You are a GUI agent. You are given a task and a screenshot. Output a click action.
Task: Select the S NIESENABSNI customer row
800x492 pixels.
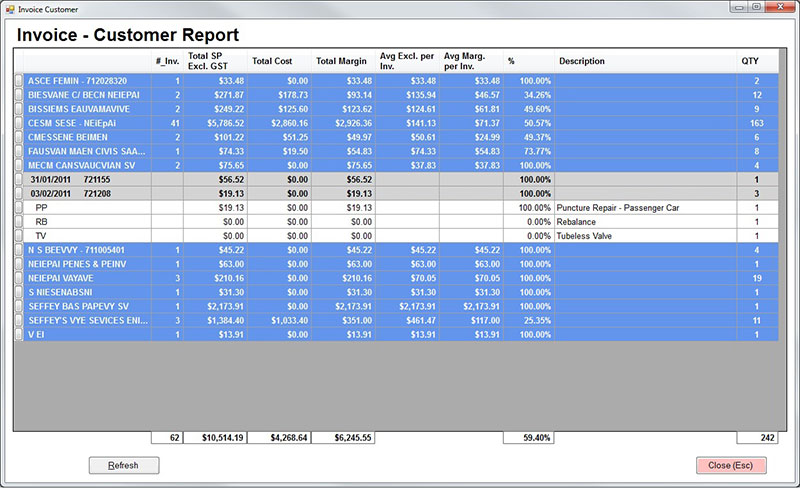click(396, 292)
